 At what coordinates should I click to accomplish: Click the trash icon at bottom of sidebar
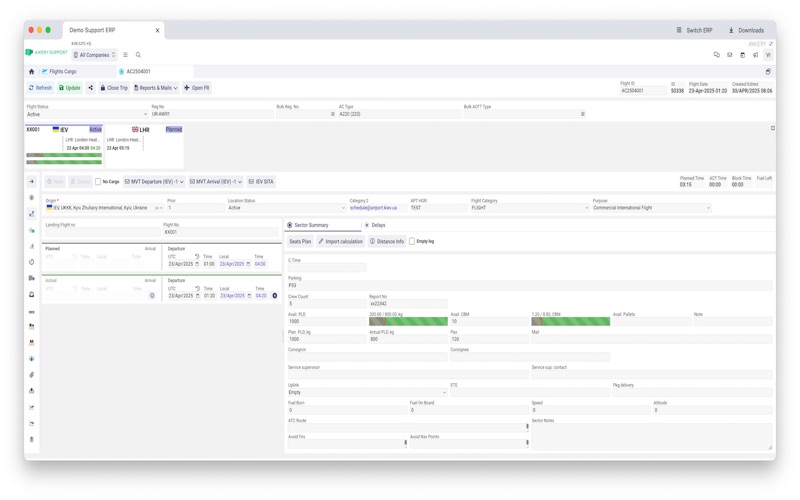point(32,439)
